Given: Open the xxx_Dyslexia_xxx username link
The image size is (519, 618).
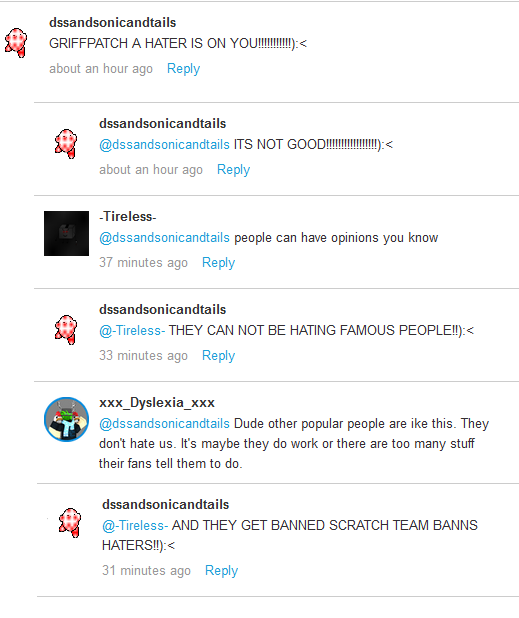Looking at the screenshot, I should click(x=157, y=402).
